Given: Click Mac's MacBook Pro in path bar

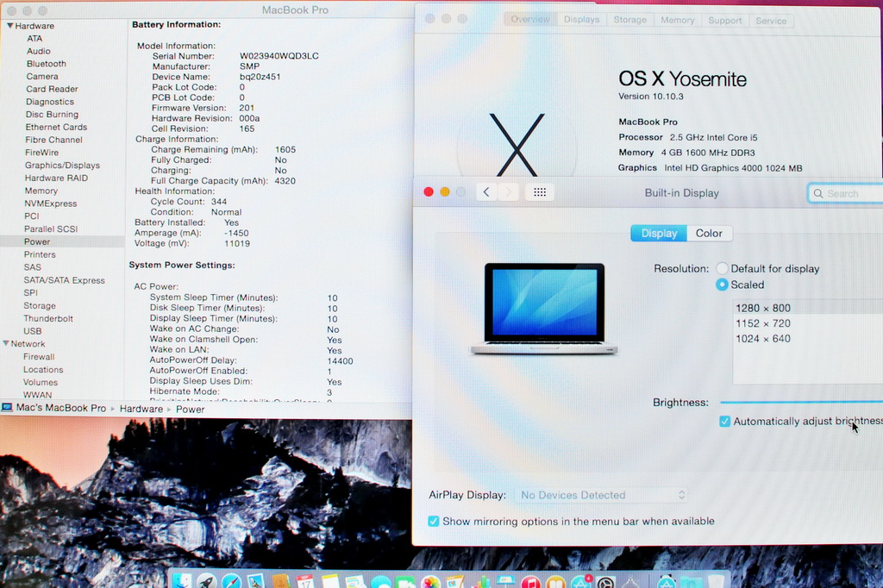Looking at the screenshot, I should 61,408.
